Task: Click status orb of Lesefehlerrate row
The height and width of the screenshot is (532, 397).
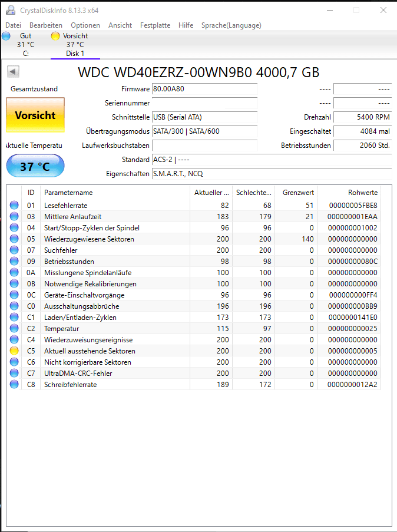Action: pos(14,205)
